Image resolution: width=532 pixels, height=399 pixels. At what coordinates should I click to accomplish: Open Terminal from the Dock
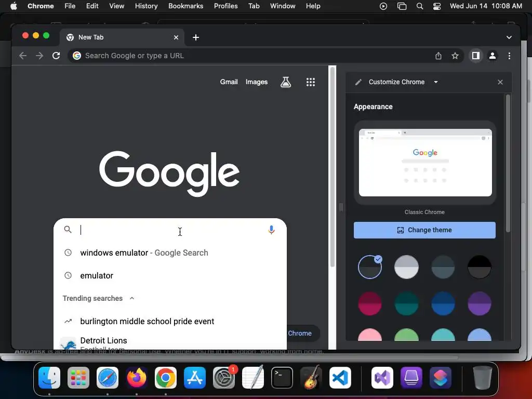click(282, 377)
